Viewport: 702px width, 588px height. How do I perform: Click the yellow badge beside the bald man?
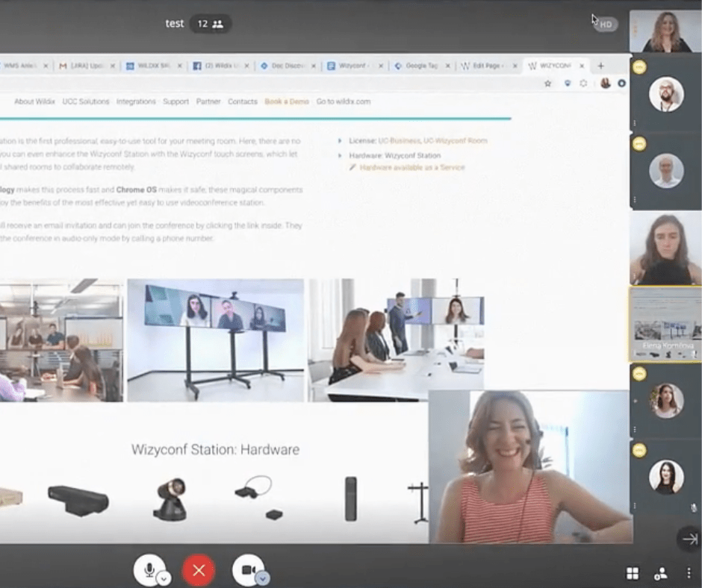(639, 144)
